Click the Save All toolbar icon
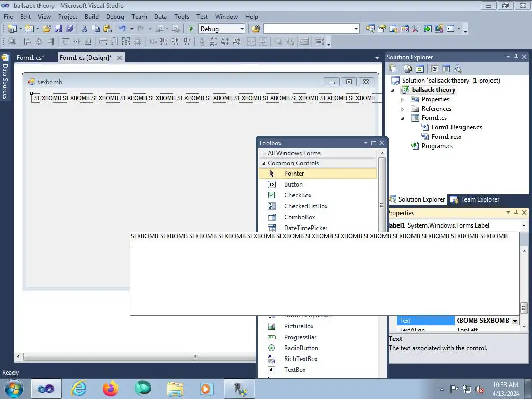The width and height of the screenshot is (532, 399). click(x=70, y=29)
